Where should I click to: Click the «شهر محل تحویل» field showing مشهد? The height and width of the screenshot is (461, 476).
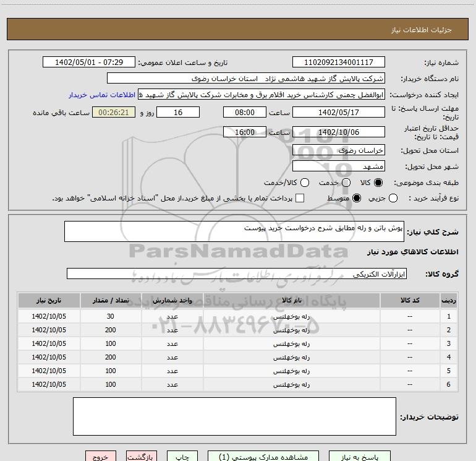338,166
